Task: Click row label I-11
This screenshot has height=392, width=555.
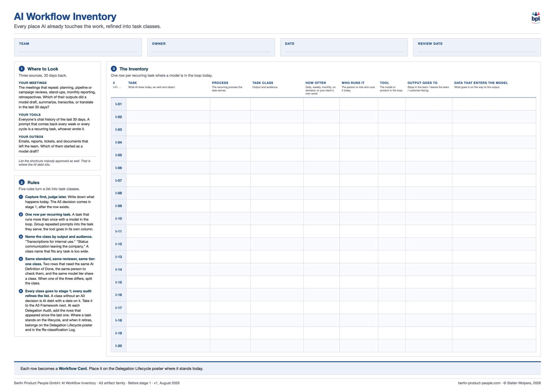Action: click(118, 231)
